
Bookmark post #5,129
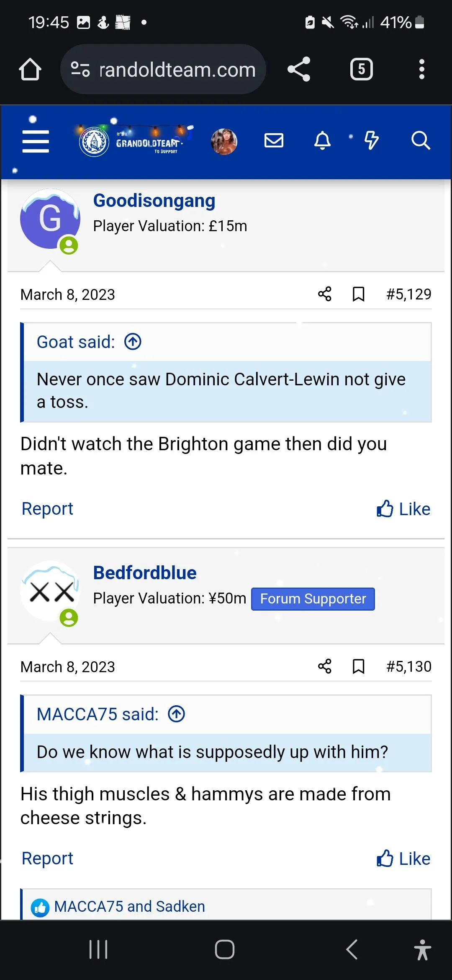[x=358, y=294]
